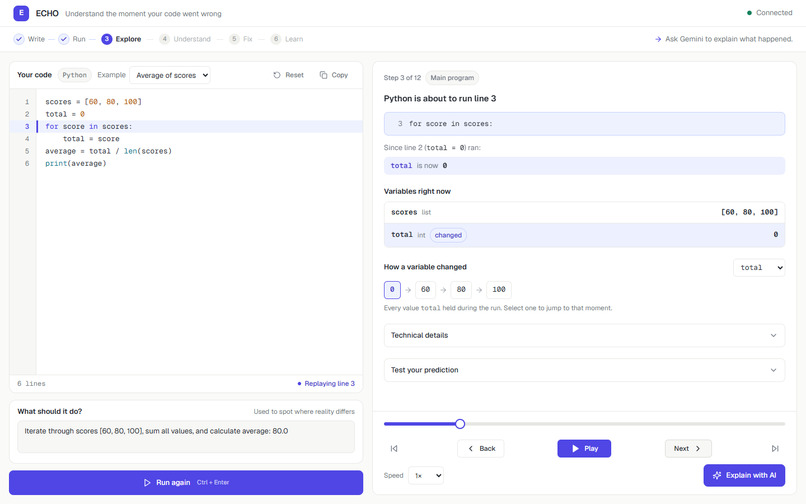This screenshot has width=806, height=504.
Task: Click the scores variable row
Action: (x=584, y=212)
